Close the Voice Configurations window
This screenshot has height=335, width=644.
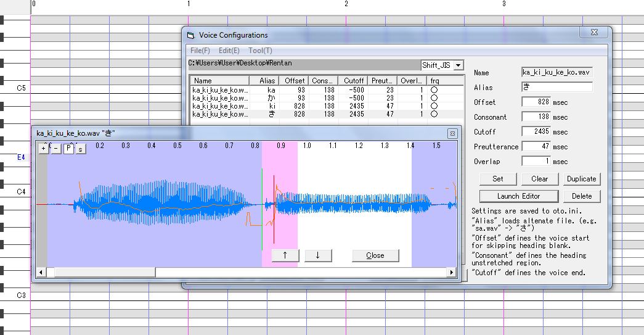[594, 32]
